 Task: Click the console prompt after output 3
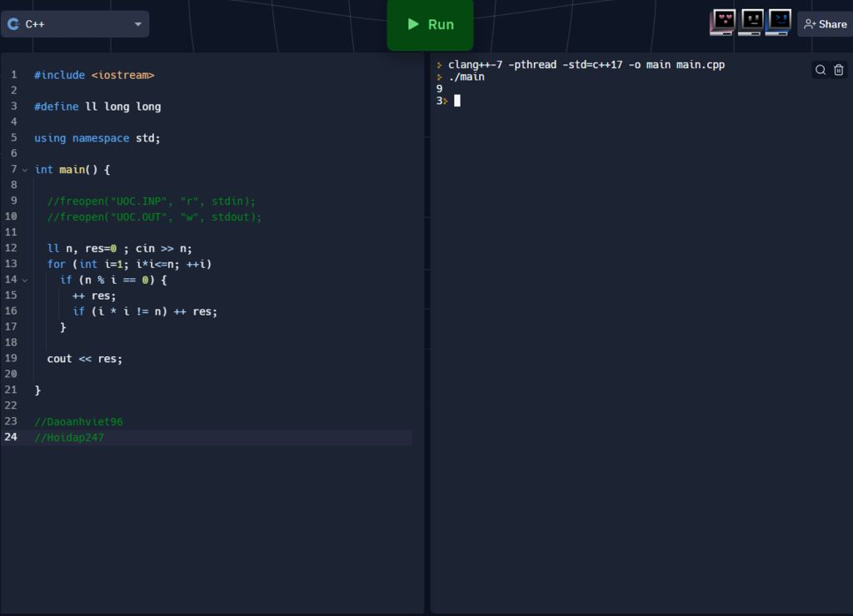[x=457, y=101]
